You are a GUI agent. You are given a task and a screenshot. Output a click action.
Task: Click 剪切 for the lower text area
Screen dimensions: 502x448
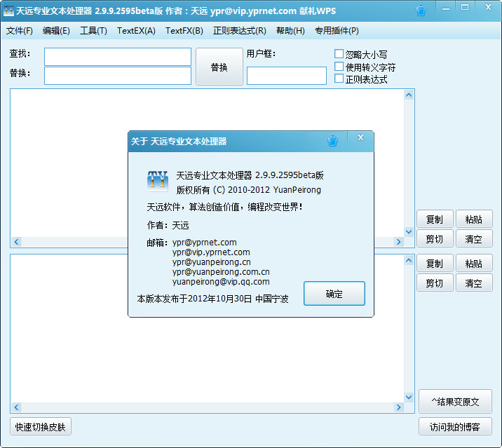435,283
